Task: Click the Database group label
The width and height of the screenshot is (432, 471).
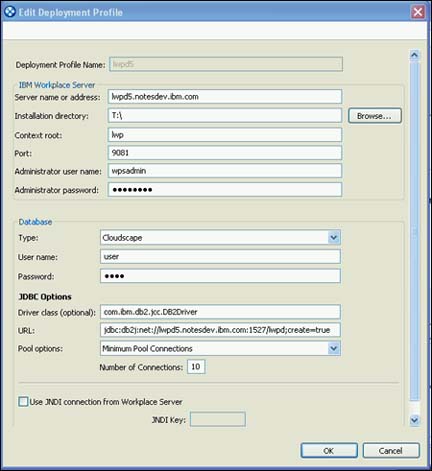Action: 35,222
